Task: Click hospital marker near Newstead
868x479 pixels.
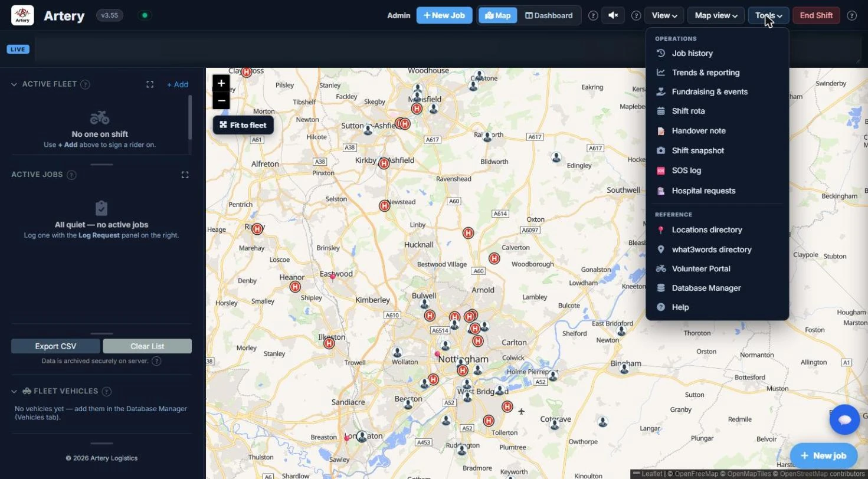Action: pyautogui.click(x=384, y=206)
